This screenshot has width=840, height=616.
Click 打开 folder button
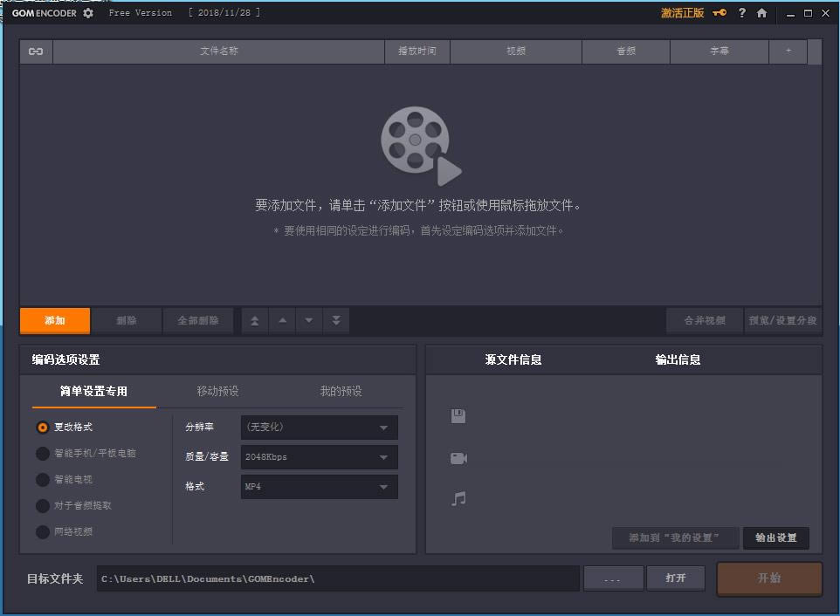(676, 578)
